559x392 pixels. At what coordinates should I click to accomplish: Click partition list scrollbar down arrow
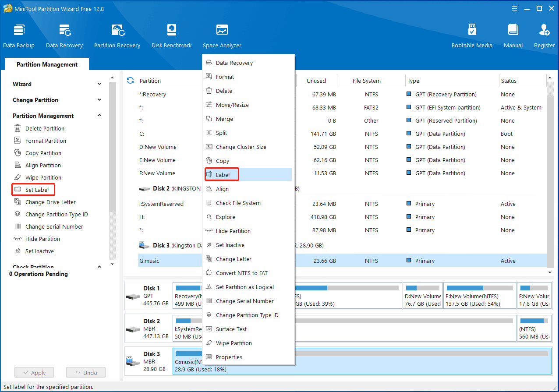(551, 272)
